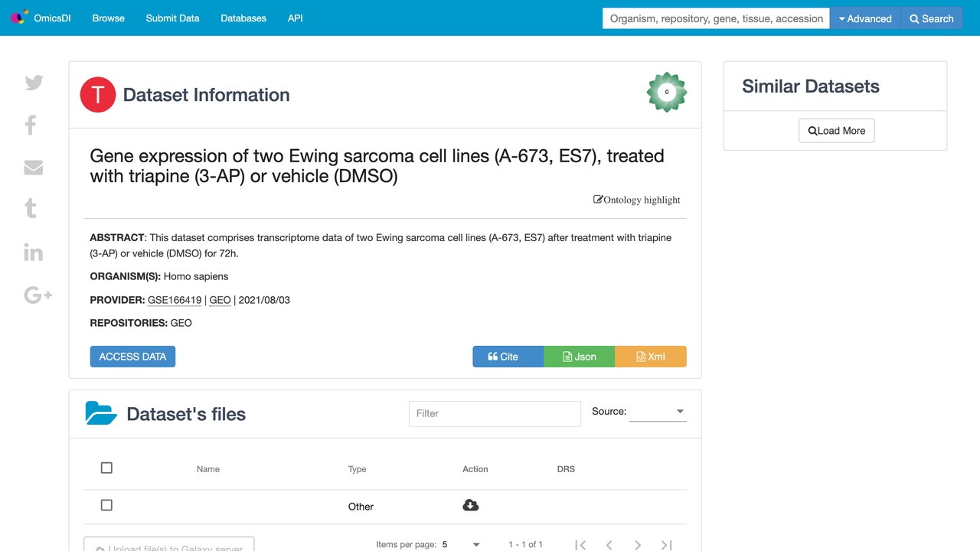Screen dimensions: 980x551
Task: Open the Advanced search dropdown
Action: point(866,18)
